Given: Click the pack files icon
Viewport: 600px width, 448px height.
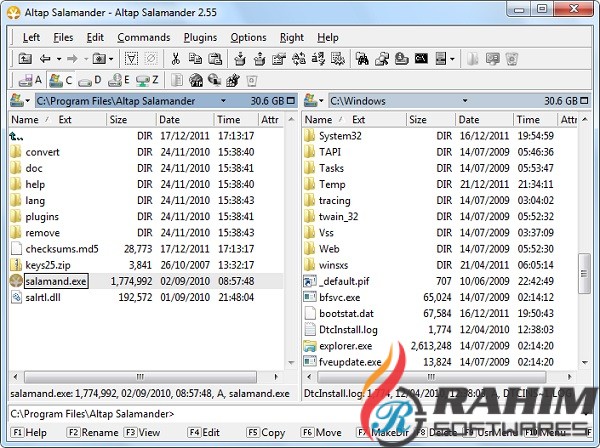Looking at the screenshot, I should coord(240,59).
